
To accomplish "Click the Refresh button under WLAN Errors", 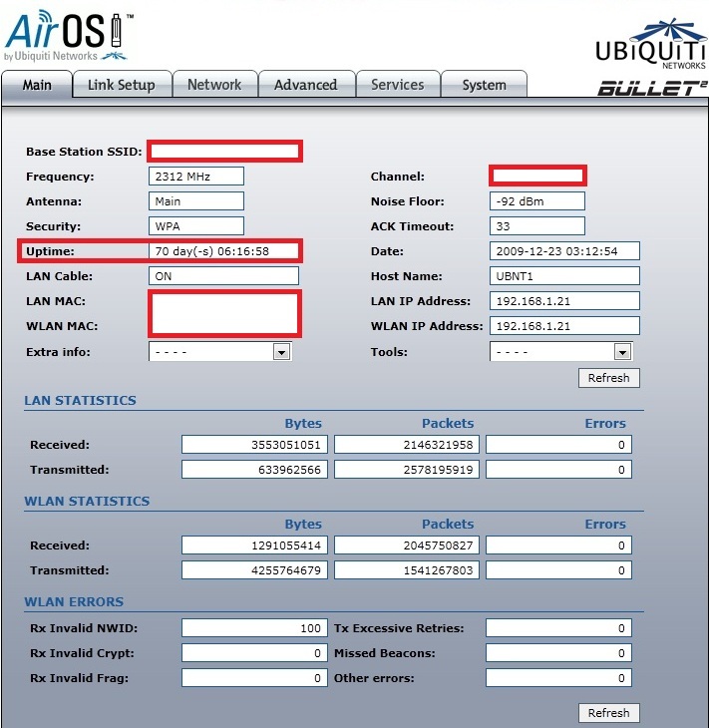I will (608, 713).
